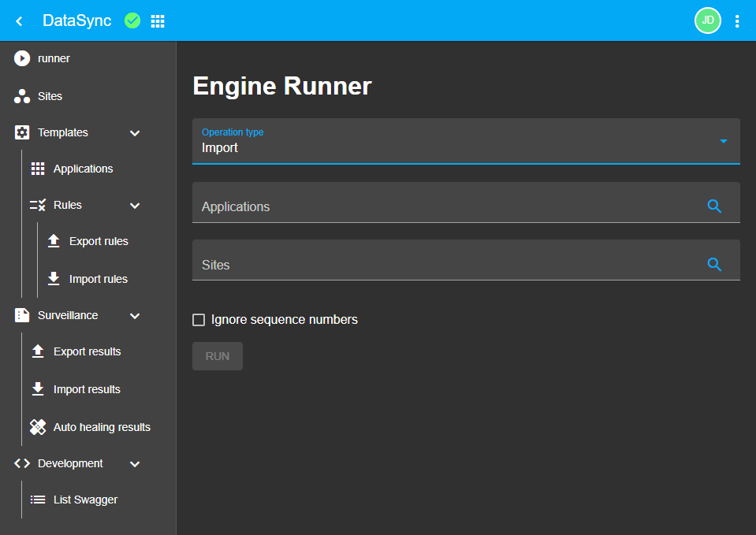756x535 pixels.
Task: Click the List Swagger list icon
Action: point(38,500)
